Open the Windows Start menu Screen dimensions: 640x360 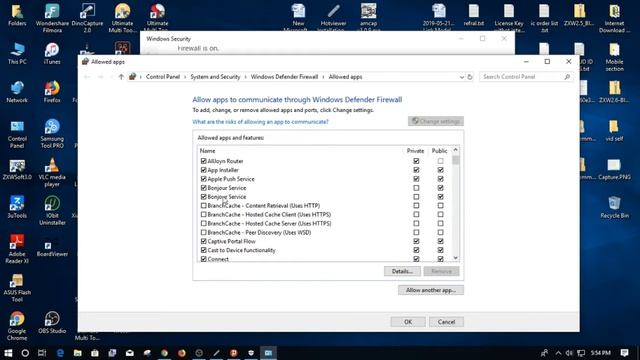pos(8,353)
